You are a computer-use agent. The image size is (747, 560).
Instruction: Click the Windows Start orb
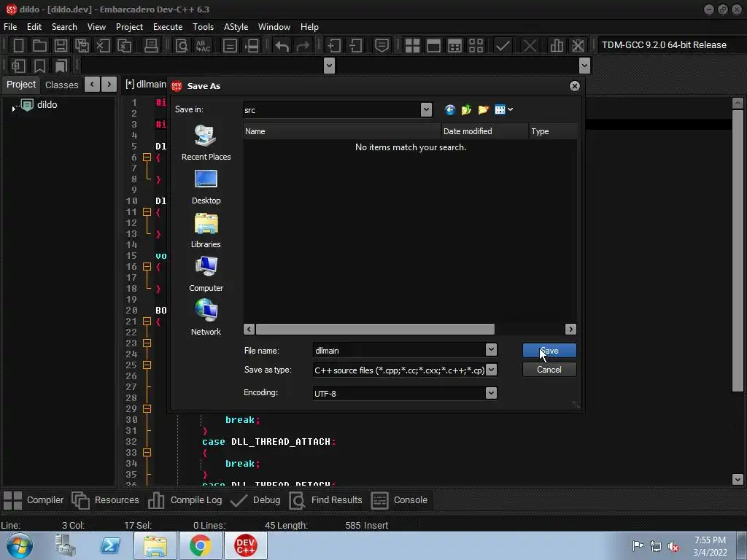(x=20, y=545)
